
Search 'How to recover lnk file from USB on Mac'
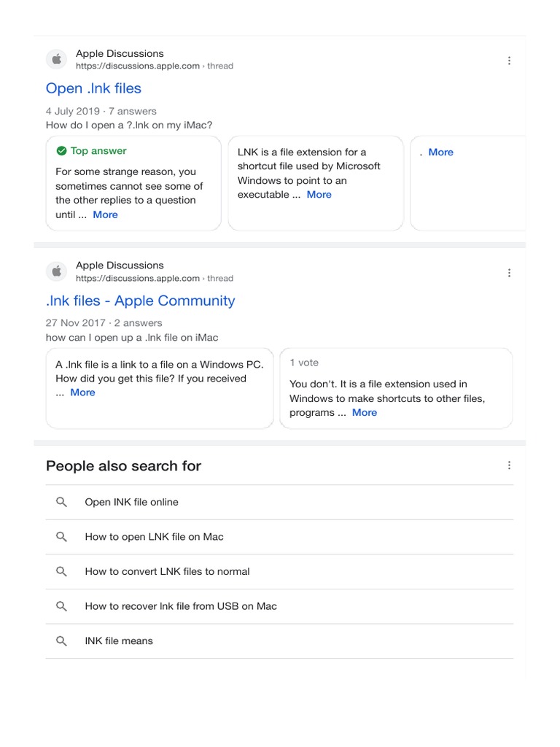pyautogui.click(x=181, y=606)
